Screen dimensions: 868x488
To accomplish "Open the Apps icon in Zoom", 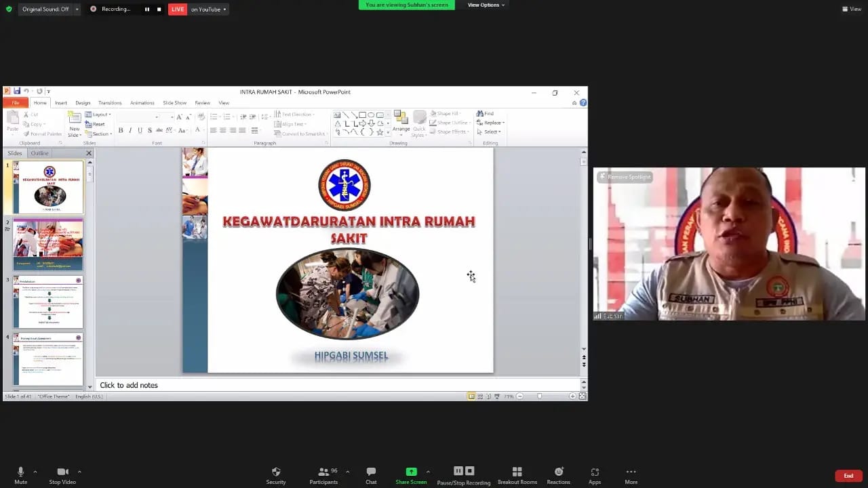I will coord(595,472).
